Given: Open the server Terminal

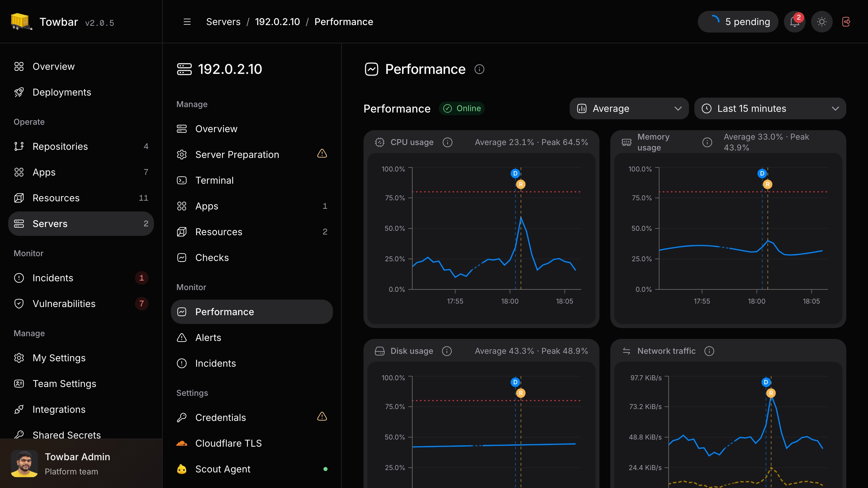Looking at the screenshot, I should [252, 180].
